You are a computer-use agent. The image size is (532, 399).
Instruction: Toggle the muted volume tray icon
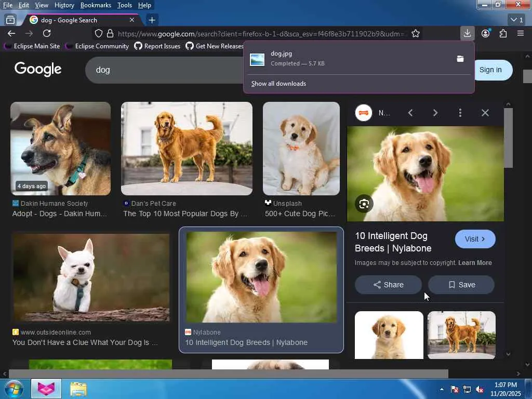(480, 389)
